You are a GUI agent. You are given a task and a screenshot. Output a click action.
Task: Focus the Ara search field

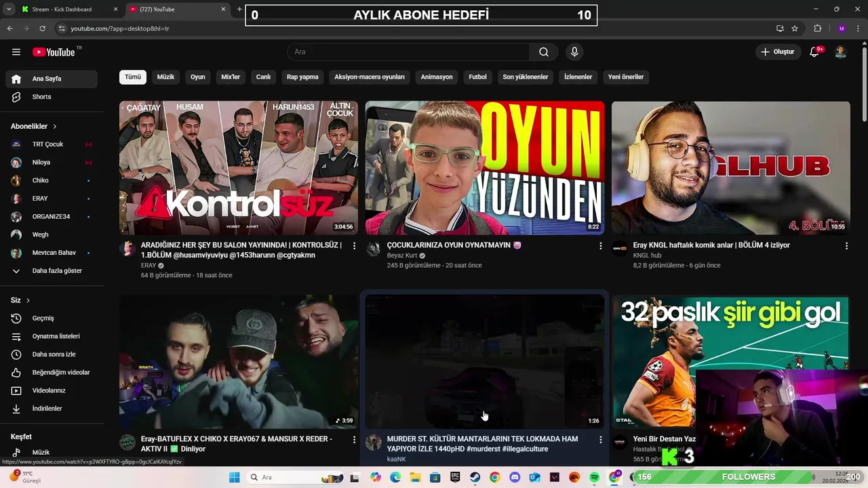409,52
